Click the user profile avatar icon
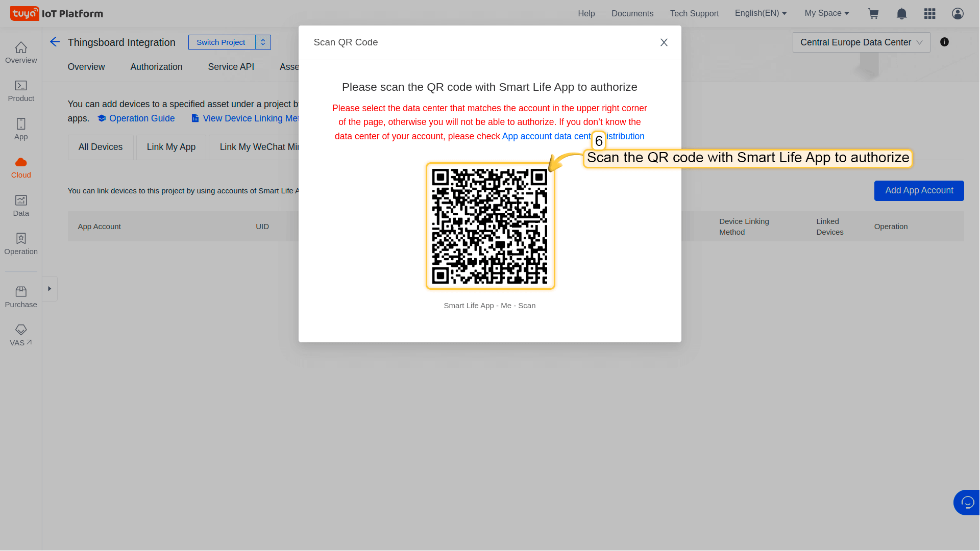Viewport: 980px width, 551px height. (x=958, y=14)
